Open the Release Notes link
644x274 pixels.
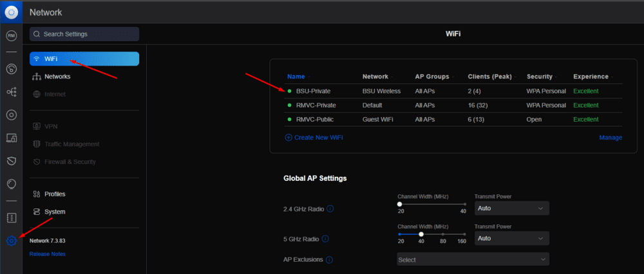point(48,254)
